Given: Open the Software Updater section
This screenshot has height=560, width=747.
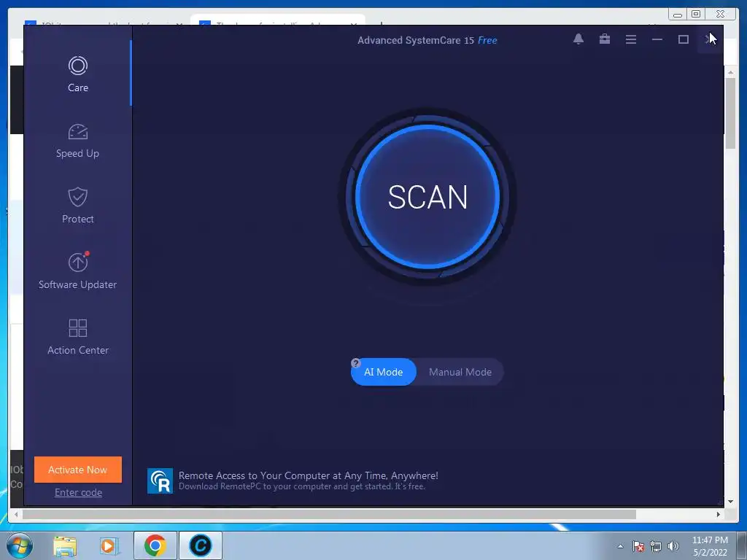Looking at the screenshot, I should pyautogui.click(x=77, y=271).
